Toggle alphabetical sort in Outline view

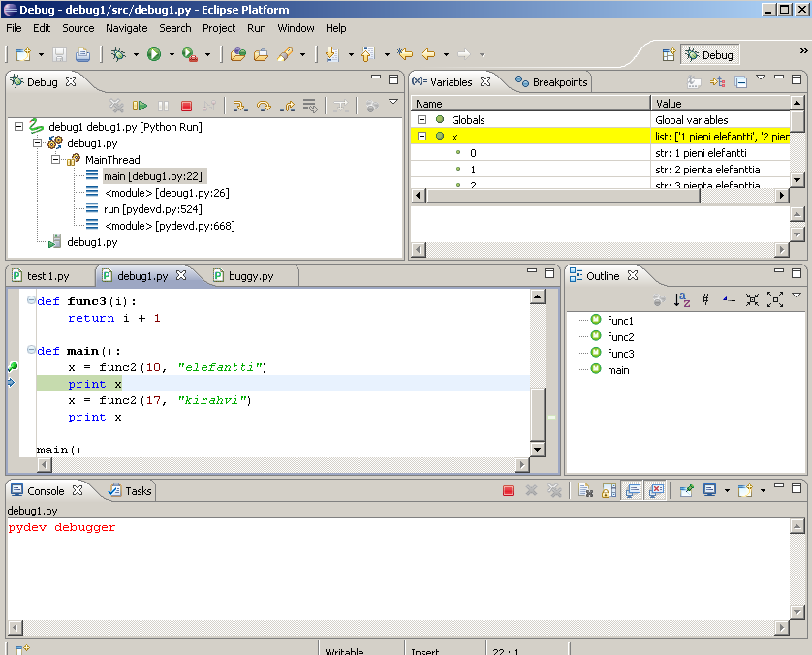[681, 300]
